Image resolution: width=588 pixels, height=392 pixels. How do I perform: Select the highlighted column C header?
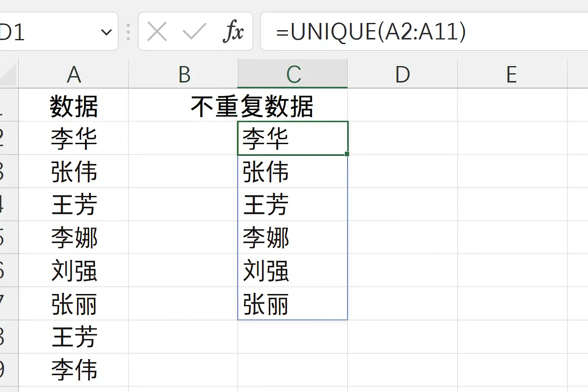[292, 74]
